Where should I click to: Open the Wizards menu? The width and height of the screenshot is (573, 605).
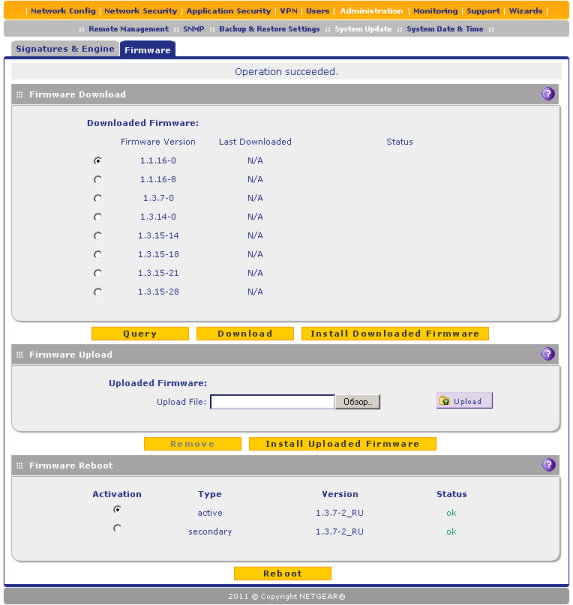pyautogui.click(x=526, y=11)
